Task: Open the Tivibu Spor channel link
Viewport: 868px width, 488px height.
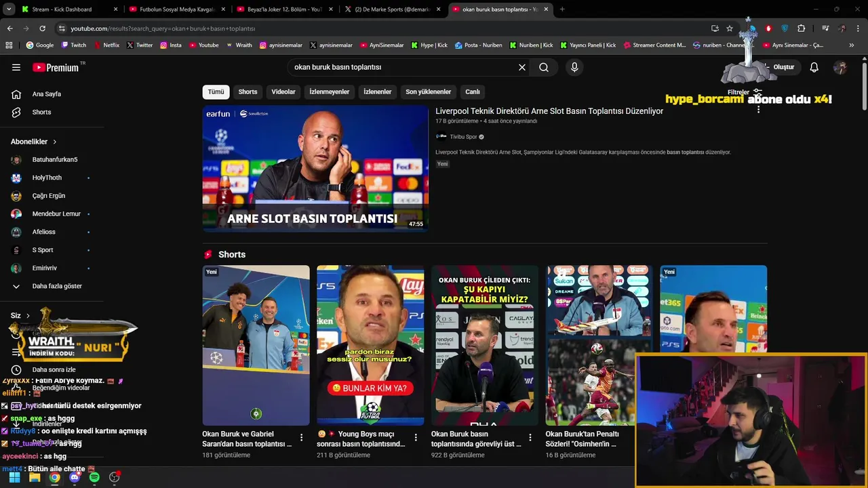Action: click(x=464, y=137)
